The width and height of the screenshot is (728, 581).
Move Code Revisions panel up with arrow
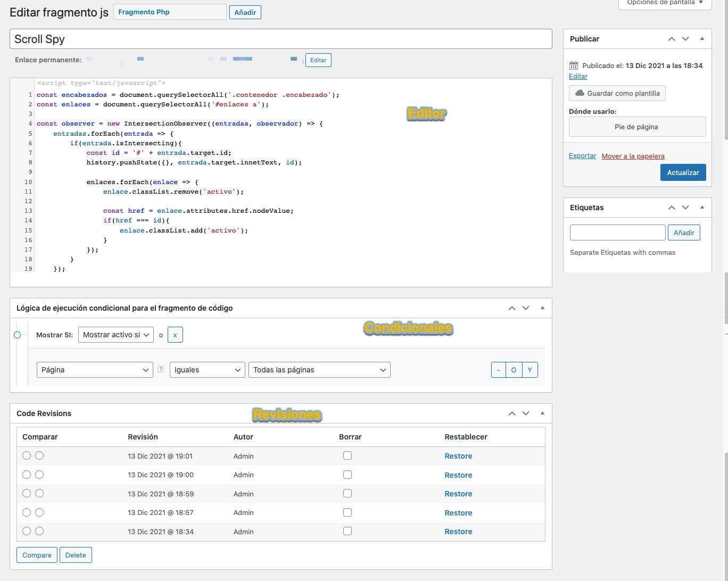[x=512, y=413]
